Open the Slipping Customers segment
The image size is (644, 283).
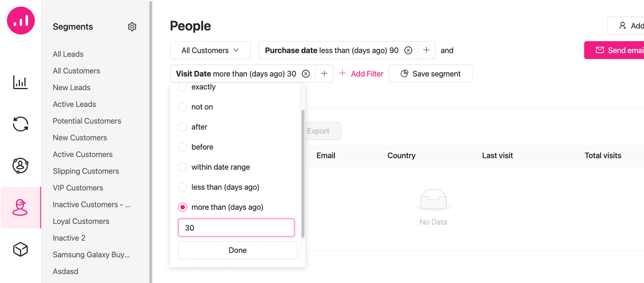click(86, 171)
